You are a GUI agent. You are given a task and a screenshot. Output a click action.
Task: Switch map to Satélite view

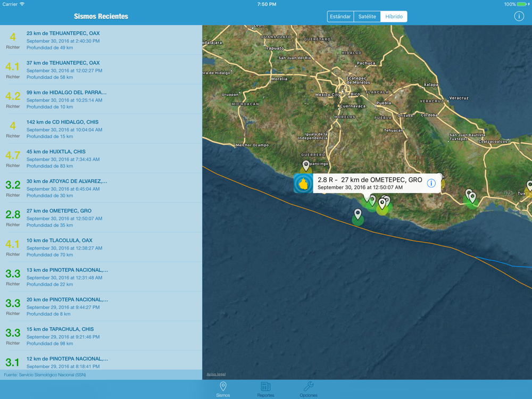[367, 16]
